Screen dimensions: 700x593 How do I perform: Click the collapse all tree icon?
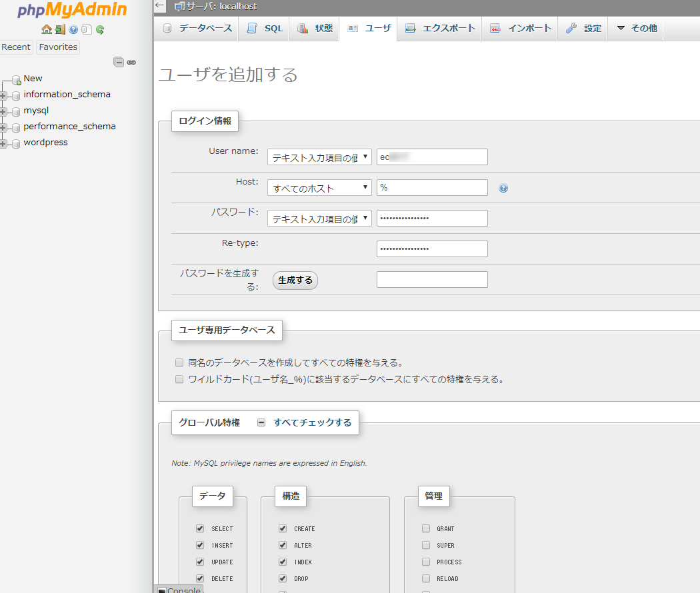tap(119, 62)
